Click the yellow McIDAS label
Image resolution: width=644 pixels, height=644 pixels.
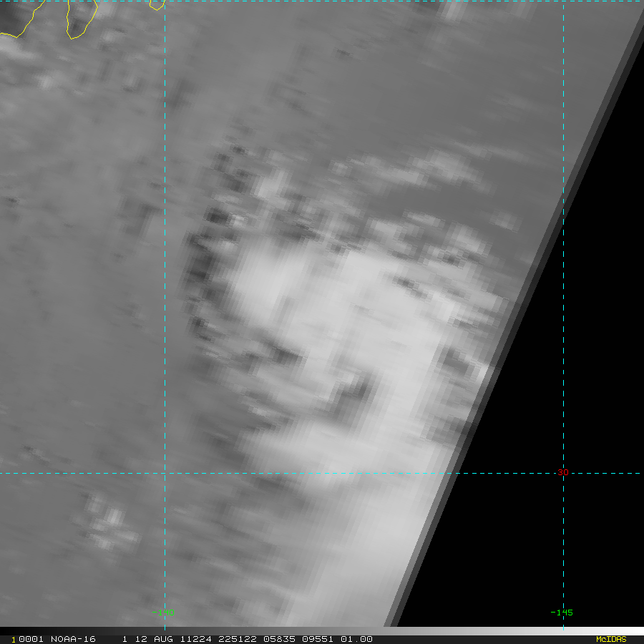[x=611, y=639]
